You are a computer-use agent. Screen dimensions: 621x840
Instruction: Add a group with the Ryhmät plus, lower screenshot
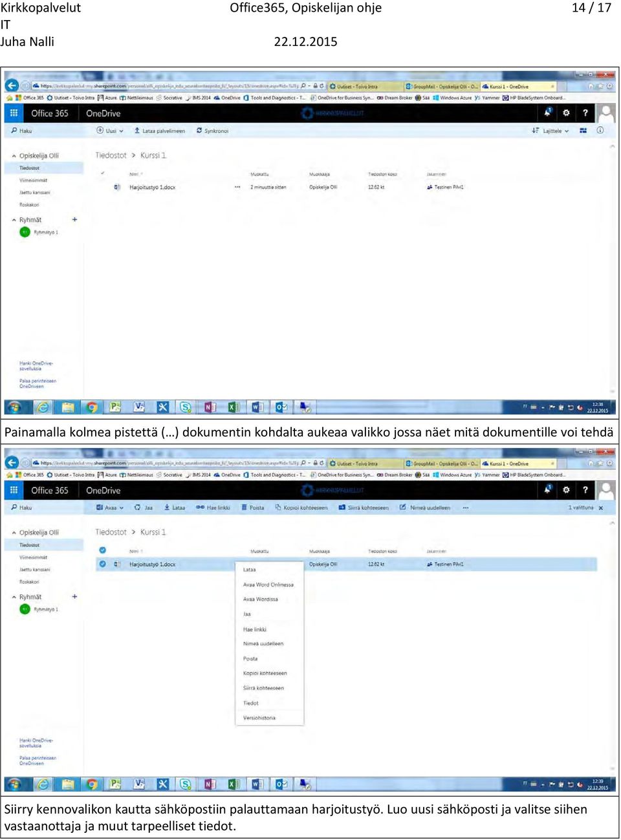point(74,597)
